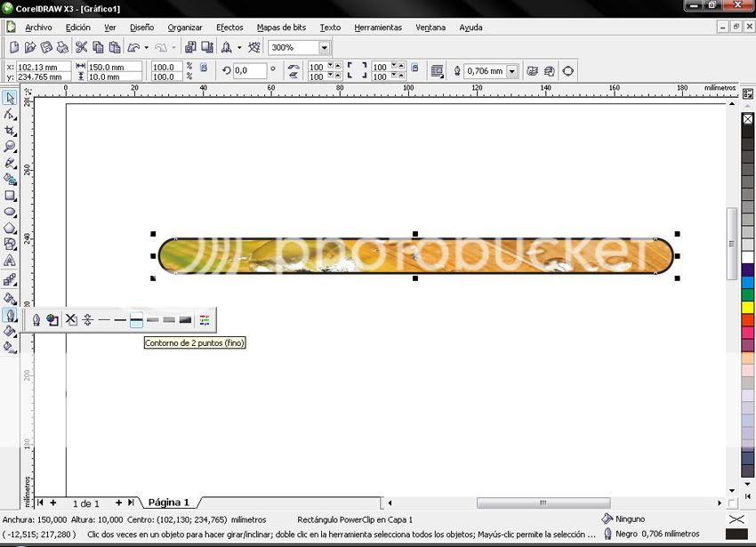Open Outline Color dialog from flyout
The height and width of the screenshot is (547, 756).
(52, 320)
